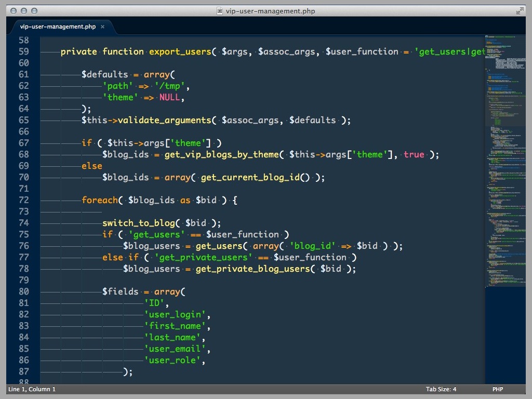Screen dimensions: 532x399
Task: Open the PHP syntax selector in status bar
Action: tap(498, 389)
